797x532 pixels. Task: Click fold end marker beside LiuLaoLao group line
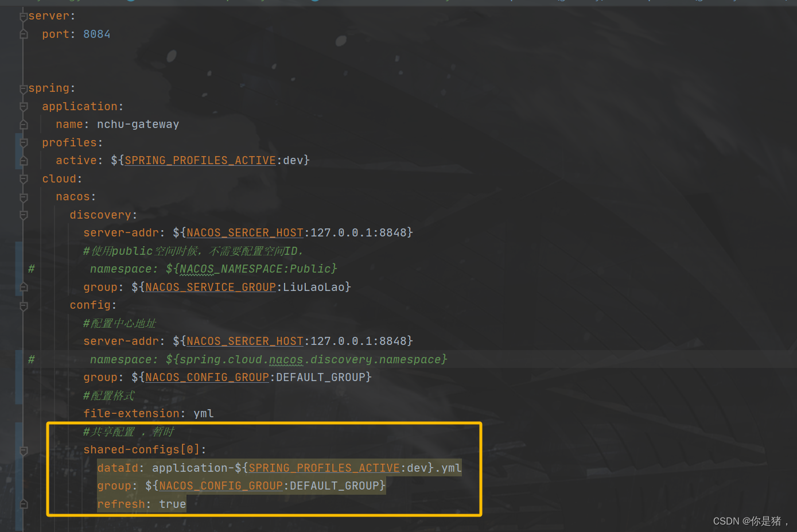click(x=24, y=288)
